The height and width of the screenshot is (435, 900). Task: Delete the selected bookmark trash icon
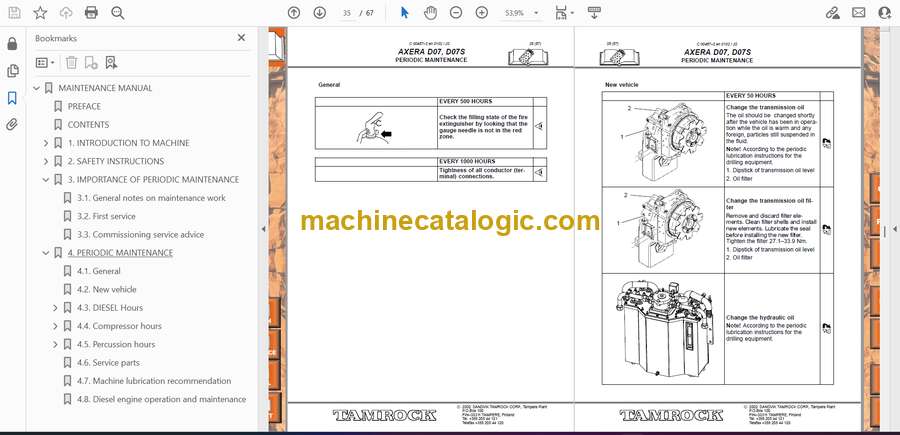tap(71, 63)
